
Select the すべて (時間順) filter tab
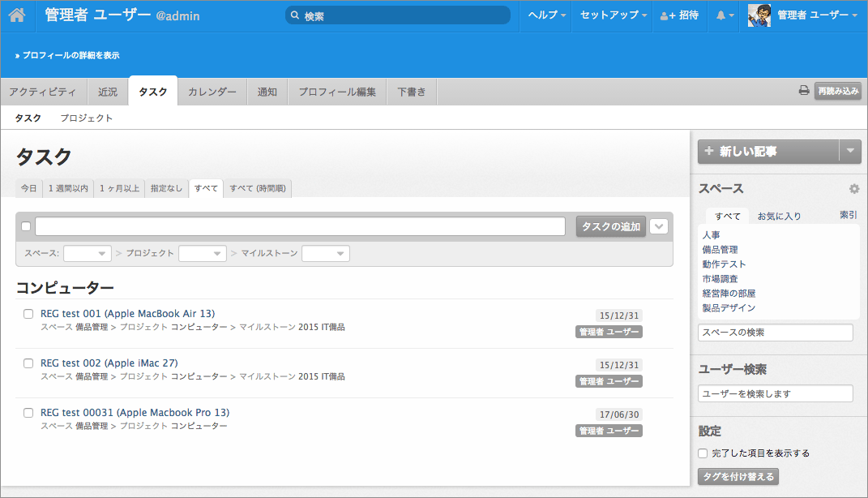point(258,188)
